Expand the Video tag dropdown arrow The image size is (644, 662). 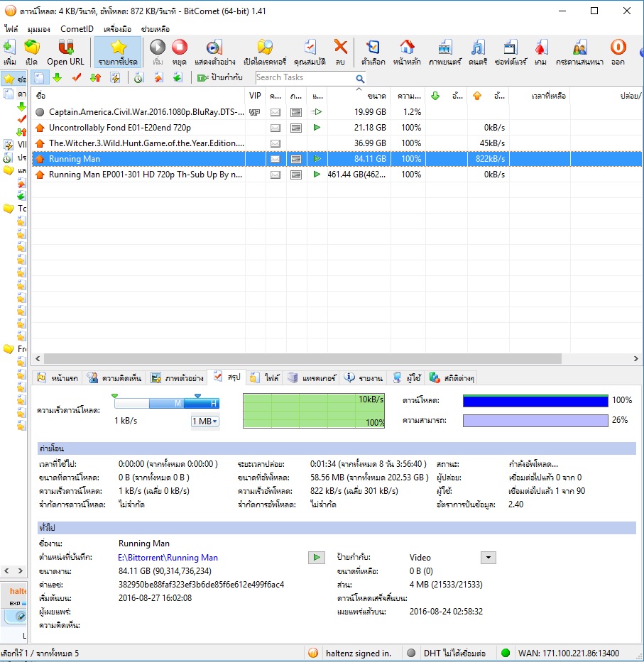(x=488, y=558)
